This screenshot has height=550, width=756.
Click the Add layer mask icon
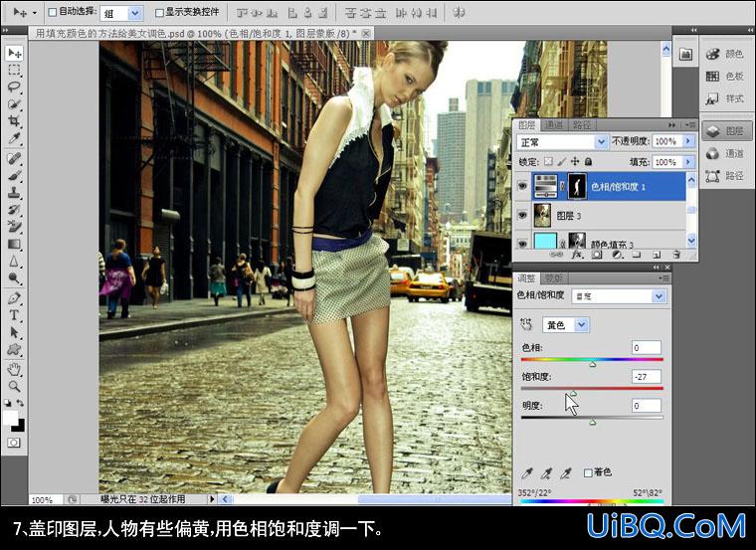pos(597,255)
